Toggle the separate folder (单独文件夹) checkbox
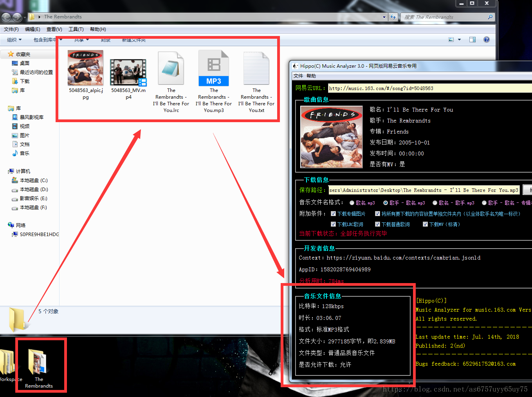Viewport: 532px width, 397px height. pyautogui.click(x=378, y=214)
